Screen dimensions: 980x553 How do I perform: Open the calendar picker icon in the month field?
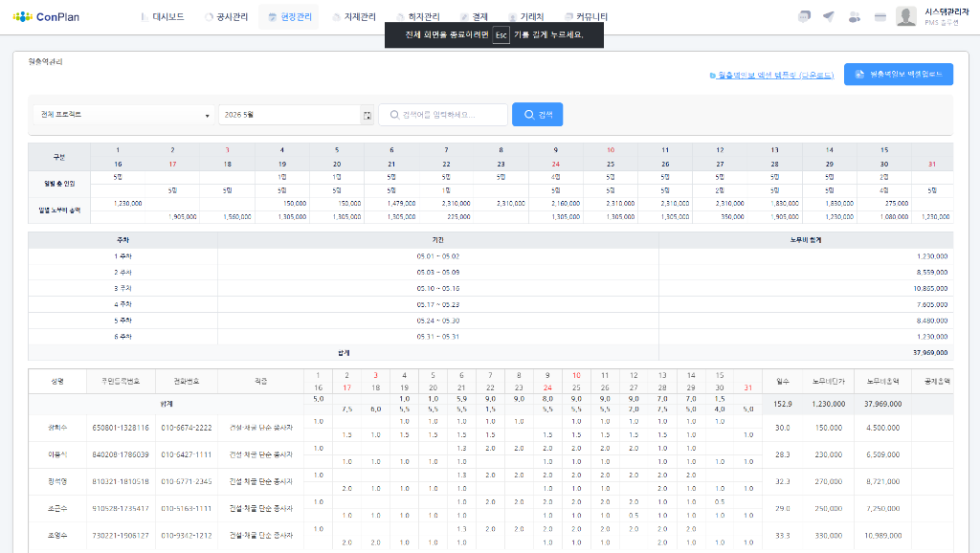click(x=367, y=115)
